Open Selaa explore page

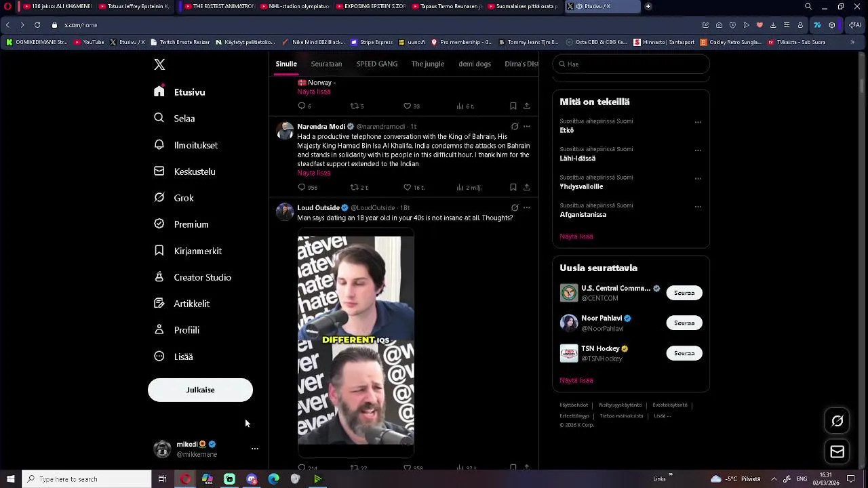pos(175,118)
